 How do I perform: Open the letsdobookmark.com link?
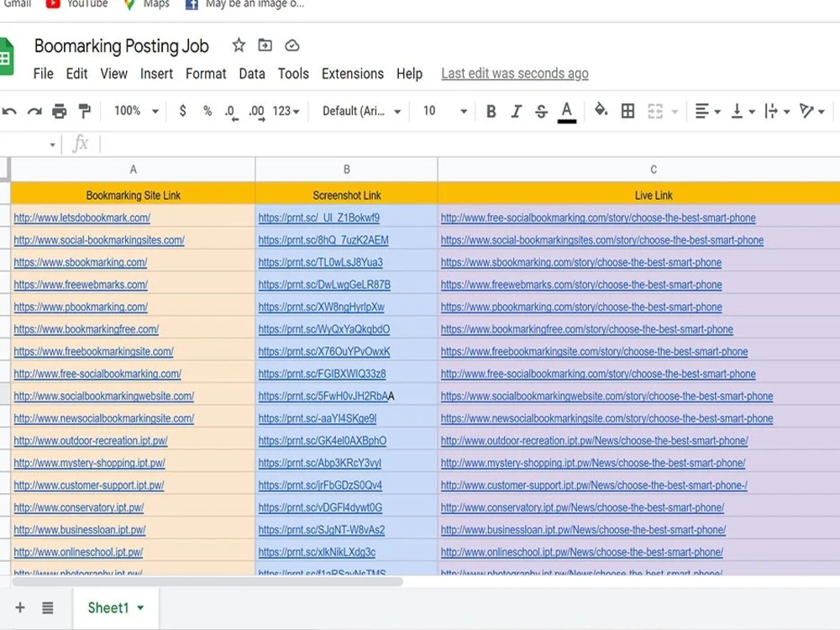[x=82, y=218]
